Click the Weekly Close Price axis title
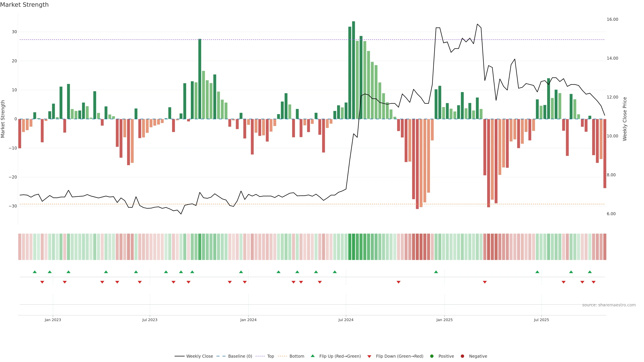 625,119
